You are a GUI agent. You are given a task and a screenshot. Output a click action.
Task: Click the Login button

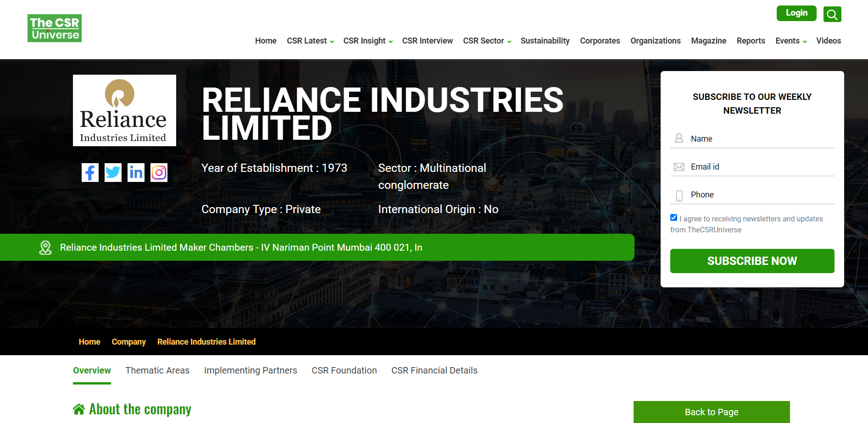point(796,13)
